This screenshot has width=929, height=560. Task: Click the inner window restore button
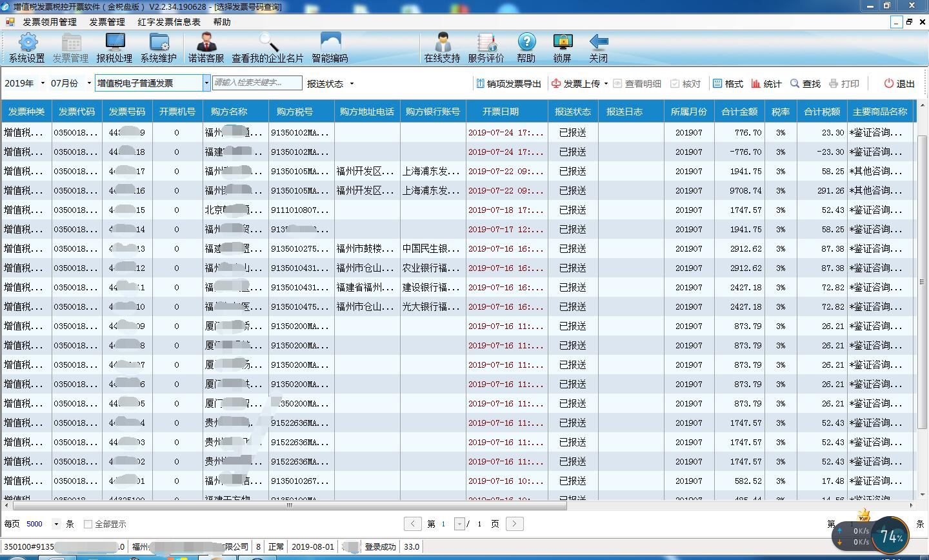pos(909,22)
